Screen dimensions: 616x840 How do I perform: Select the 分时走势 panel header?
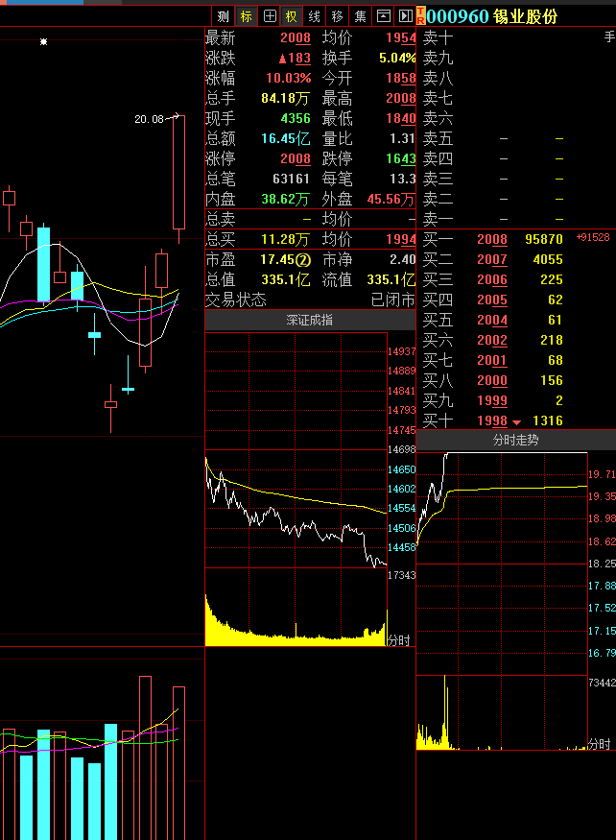pyautogui.click(x=516, y=440)
